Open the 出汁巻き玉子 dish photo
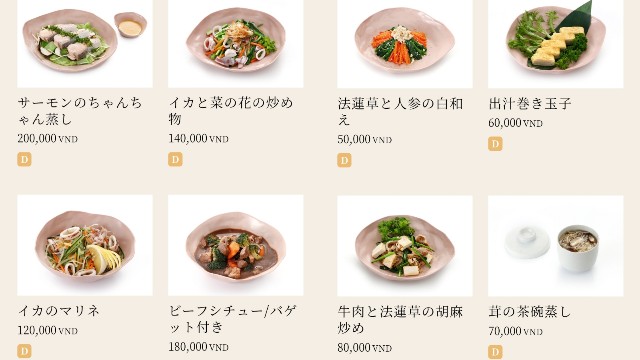This screenshot has width=640, height=360. pos(556,44)
